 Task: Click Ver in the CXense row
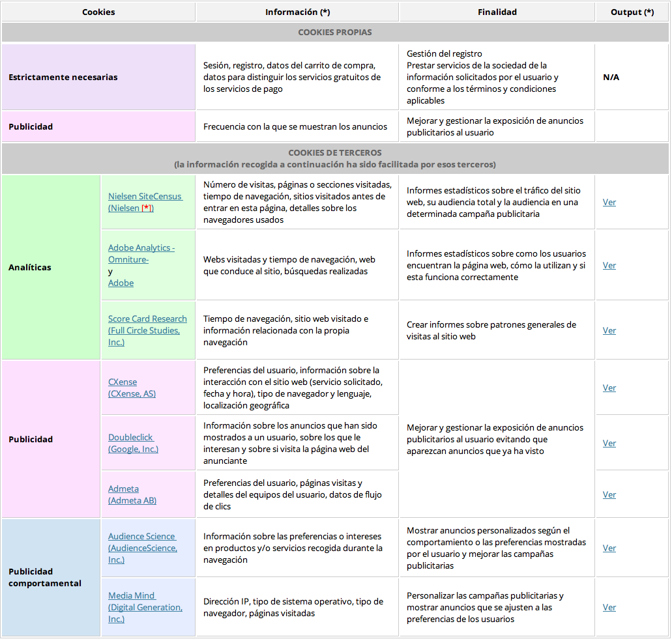point(609,388)
